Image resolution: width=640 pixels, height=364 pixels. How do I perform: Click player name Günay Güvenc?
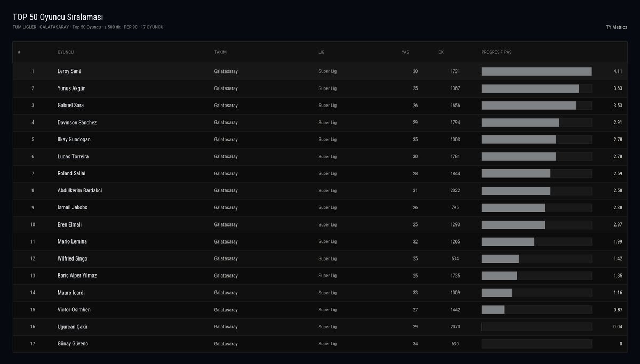point(73,344)
